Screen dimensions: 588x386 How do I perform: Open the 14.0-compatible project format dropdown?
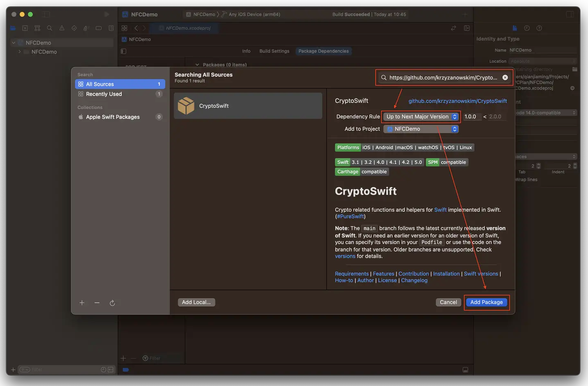tap(546, 113)
